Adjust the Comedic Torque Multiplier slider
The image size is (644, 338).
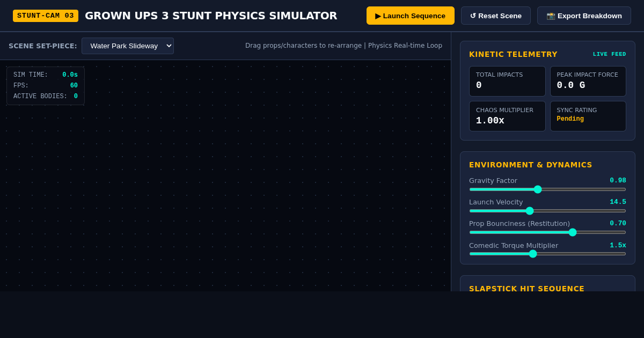point(547,254)
